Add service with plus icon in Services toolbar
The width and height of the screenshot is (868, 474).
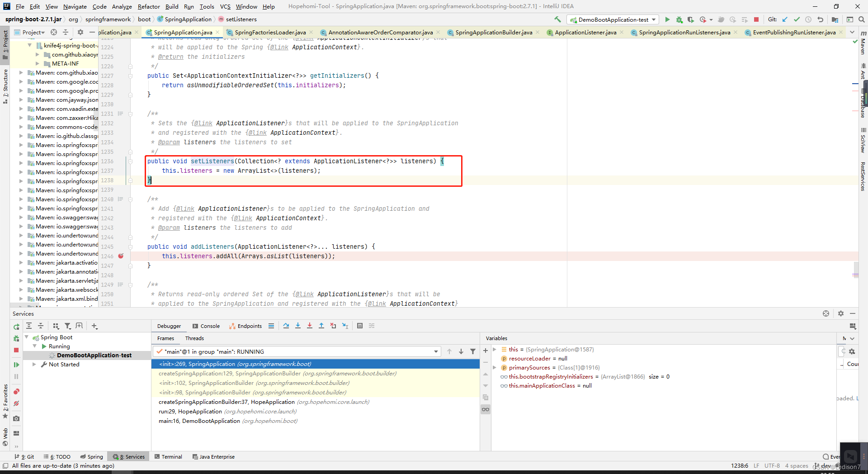(x=94, y=326)
